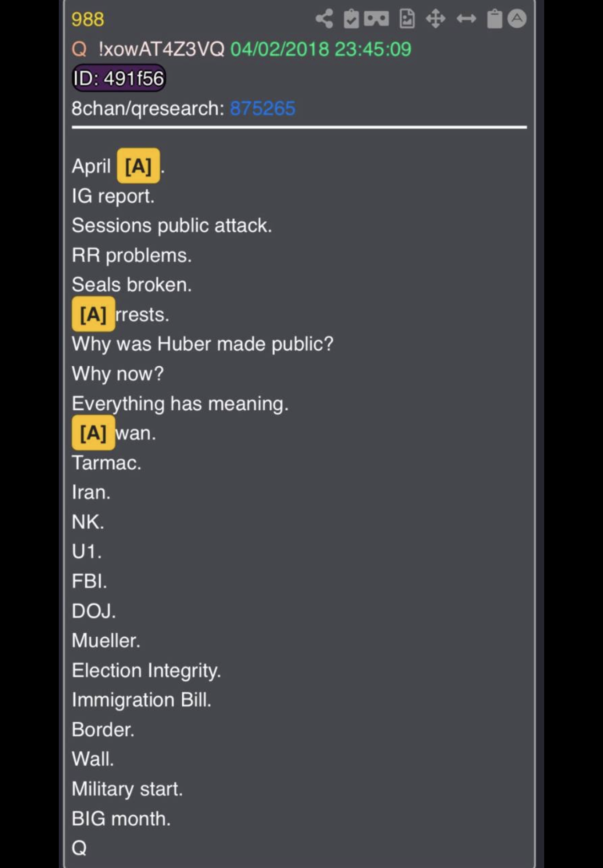603x868 pixels.
Task: Click the share icon on post 988
Action: [x=324, y=18]
